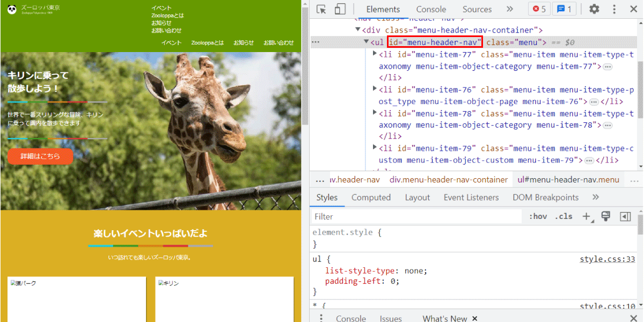Viewport: 644px width, 322px height.
Task: Expand the li menu-item-77 node
Action: click(x=375, y=54)
